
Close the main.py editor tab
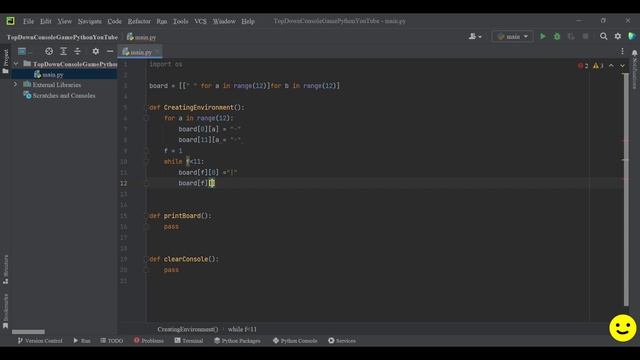(x=157, y=52)
